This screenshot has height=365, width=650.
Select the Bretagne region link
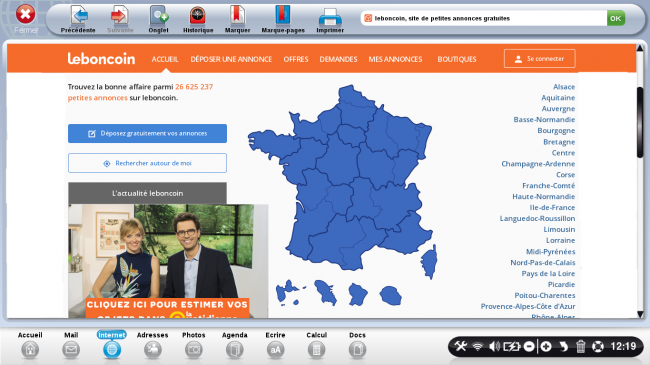click(x=559, y=142)
